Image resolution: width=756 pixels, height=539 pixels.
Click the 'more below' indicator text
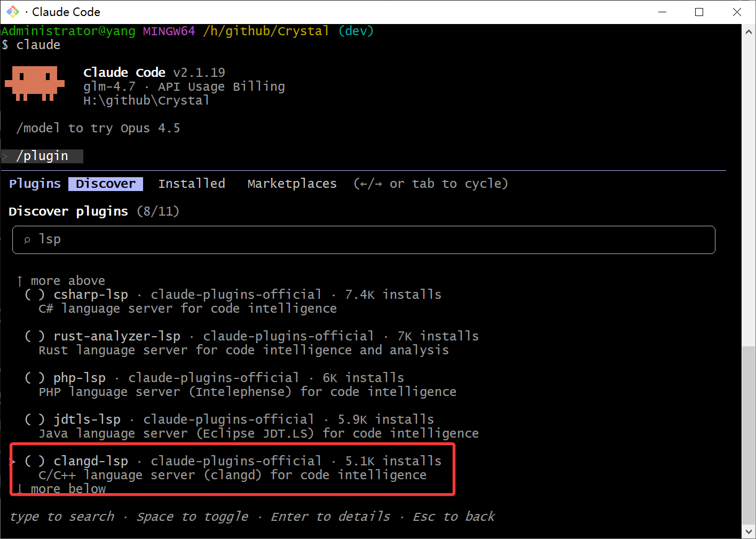click(x=68, y=489)
